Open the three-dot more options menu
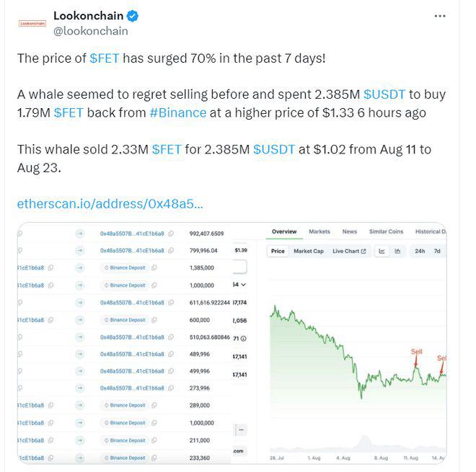 439,16
